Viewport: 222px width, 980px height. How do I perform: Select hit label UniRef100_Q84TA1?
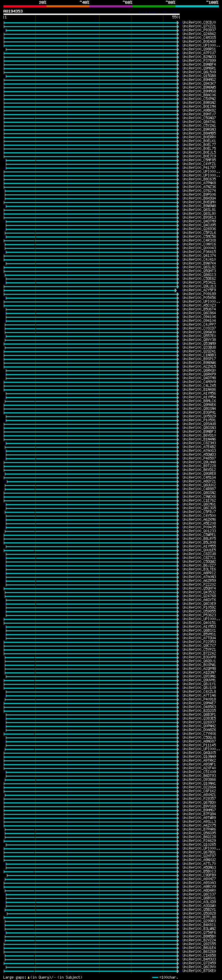(199, 122)
